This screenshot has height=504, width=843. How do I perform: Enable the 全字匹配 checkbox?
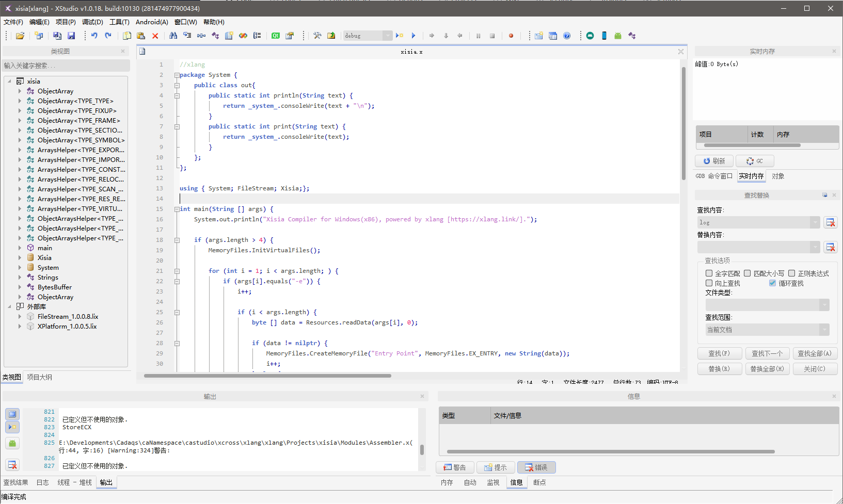click(x=709, y=273)
